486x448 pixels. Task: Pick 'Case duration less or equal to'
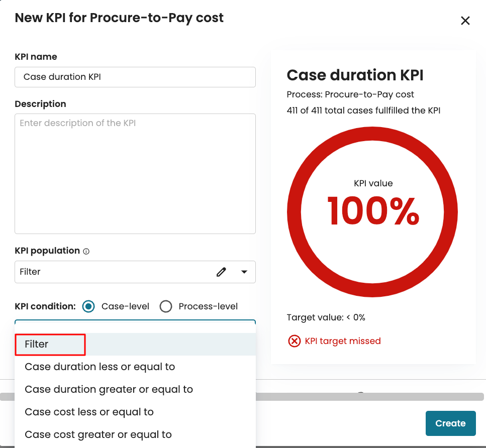[100, 367]
